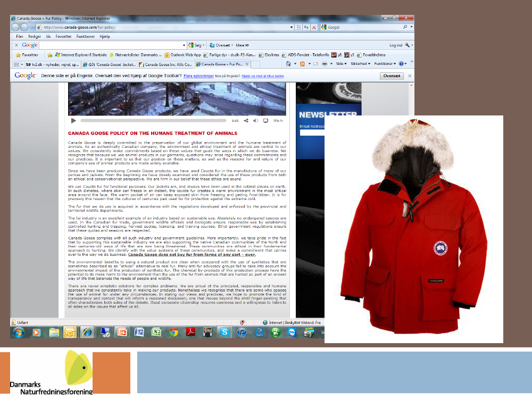Open PowerPoint from the taskbar
The width and height of the screenshot is (532, 399).
[x=122, y=332]
